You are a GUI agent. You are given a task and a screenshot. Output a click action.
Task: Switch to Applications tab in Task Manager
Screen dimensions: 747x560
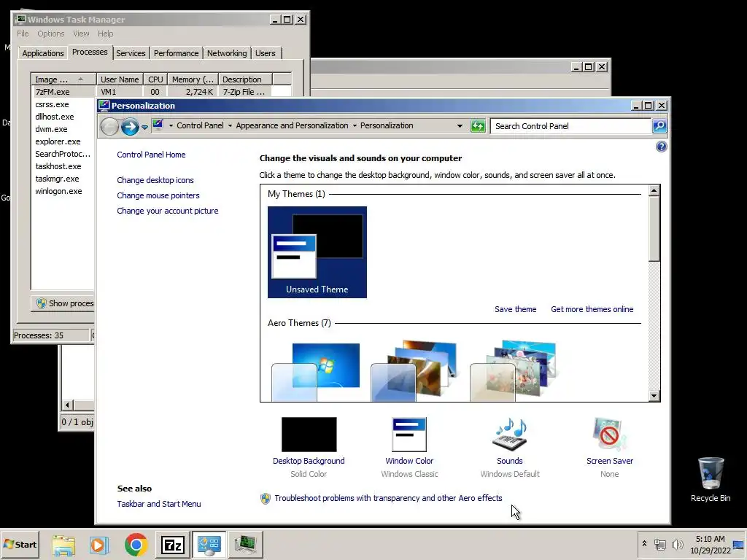[43, 53]
